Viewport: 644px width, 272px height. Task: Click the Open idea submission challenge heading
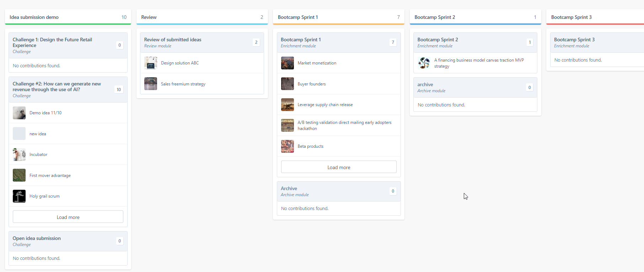[37, 238]
